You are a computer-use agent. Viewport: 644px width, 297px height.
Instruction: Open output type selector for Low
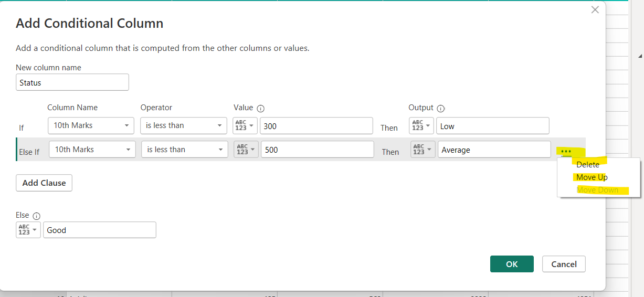[421, 126]
